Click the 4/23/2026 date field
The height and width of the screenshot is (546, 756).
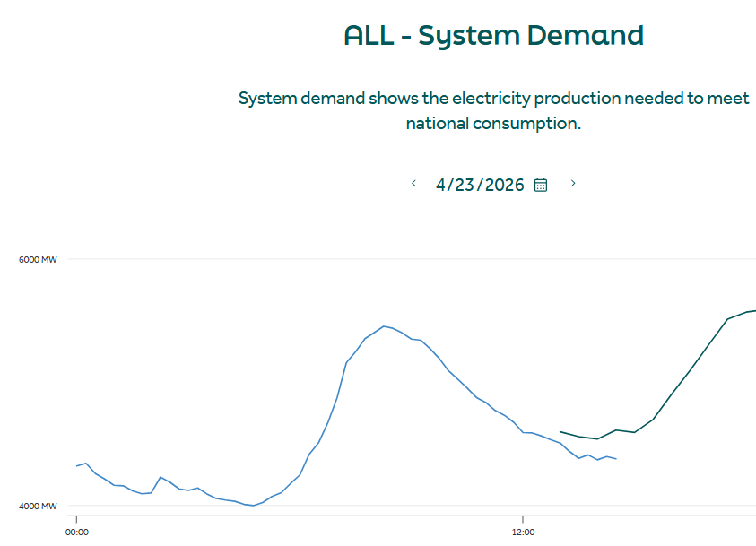480,185
